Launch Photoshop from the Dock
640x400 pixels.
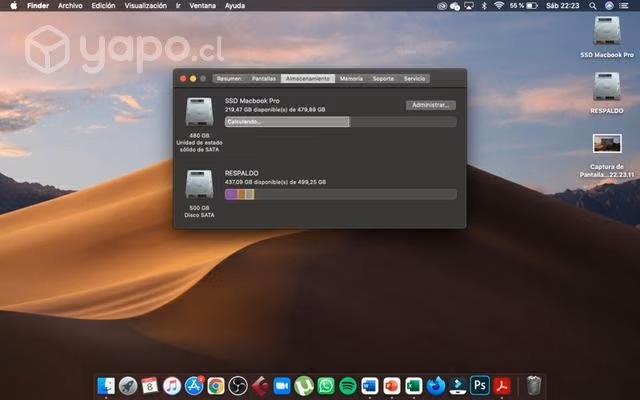tap(480, 385)
